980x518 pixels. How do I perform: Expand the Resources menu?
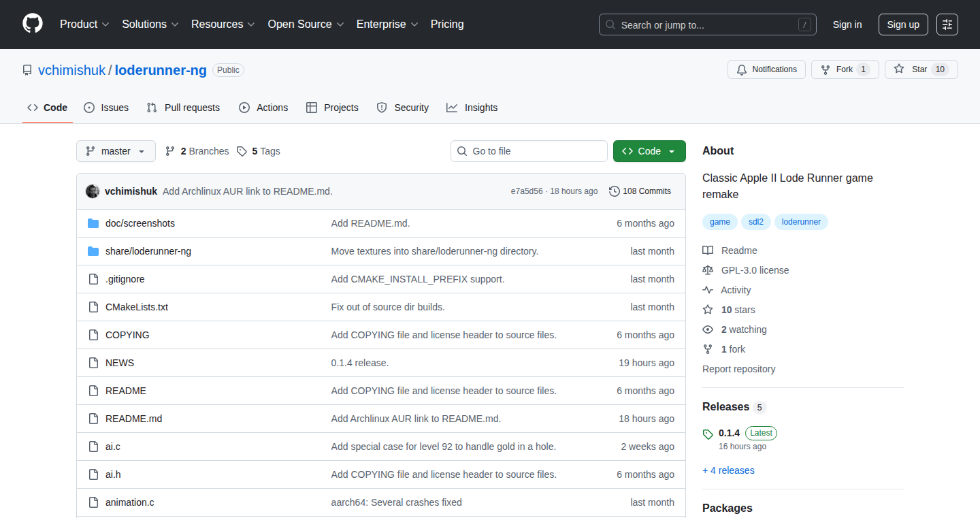[x=223, y=24]
